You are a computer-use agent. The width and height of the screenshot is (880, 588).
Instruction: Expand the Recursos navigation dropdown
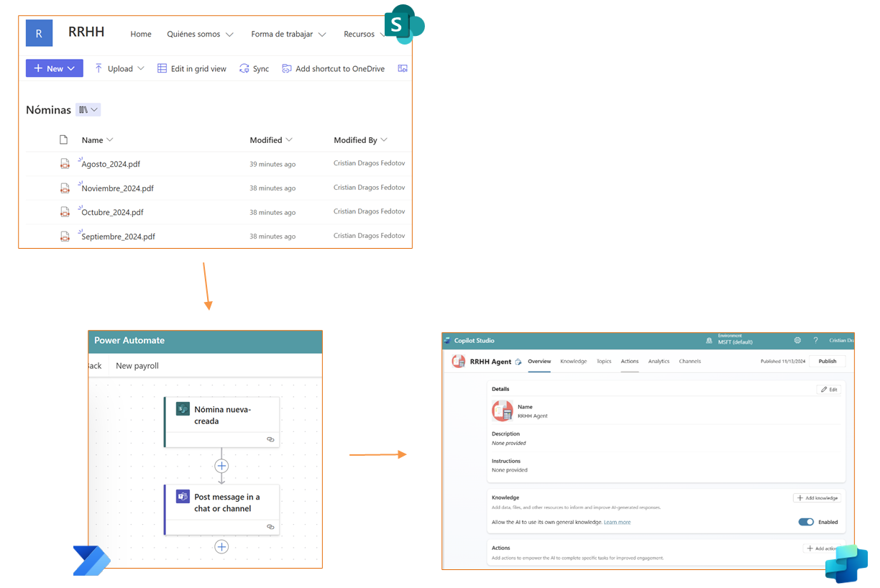(382, 33)
